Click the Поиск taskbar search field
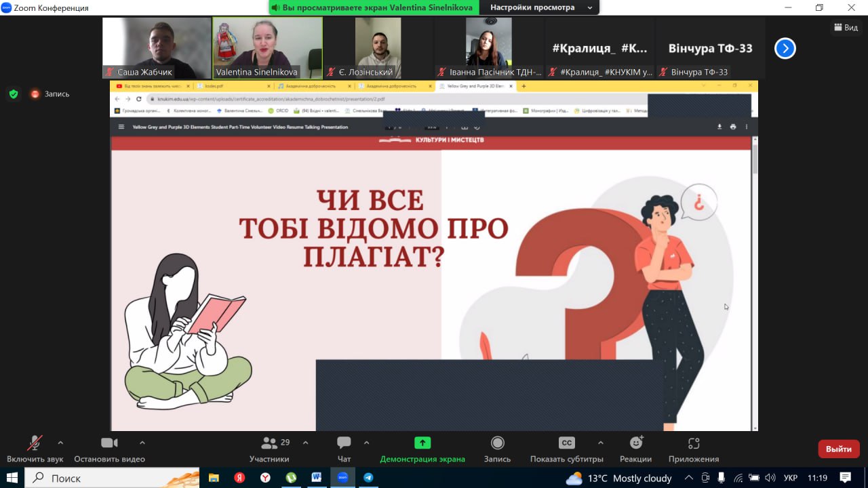This screenshot has height=488, width=868. coord(112,478)
